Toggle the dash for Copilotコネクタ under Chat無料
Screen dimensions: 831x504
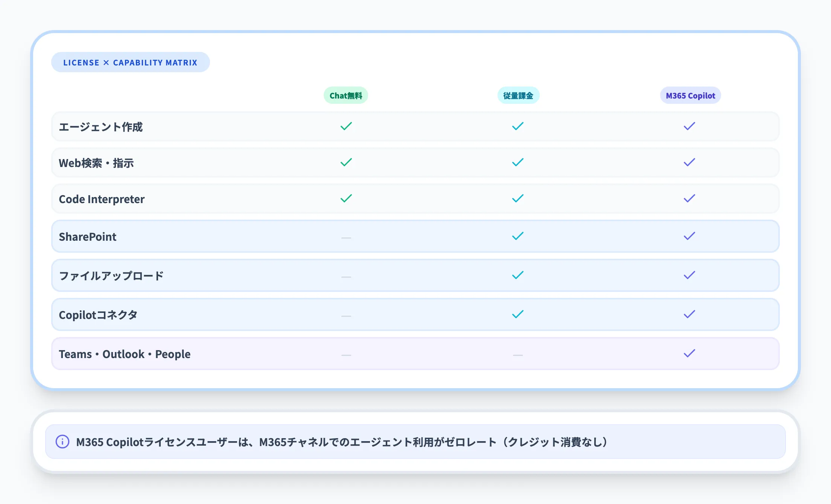coord(346,316)
